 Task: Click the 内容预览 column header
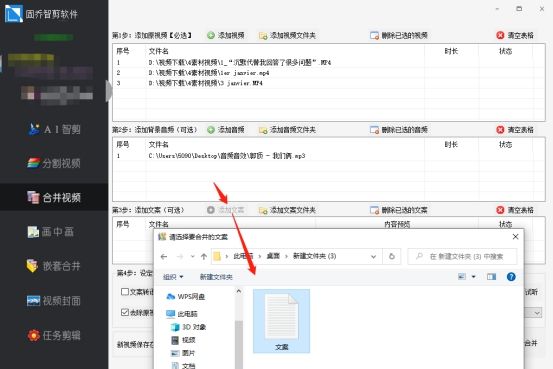point(397,224)
